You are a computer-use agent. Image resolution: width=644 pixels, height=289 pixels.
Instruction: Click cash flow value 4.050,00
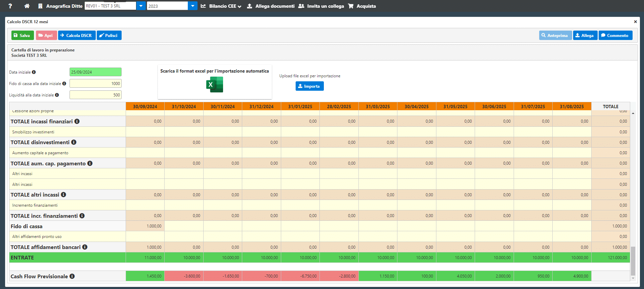pyautogui.click(x=456, y=276)
